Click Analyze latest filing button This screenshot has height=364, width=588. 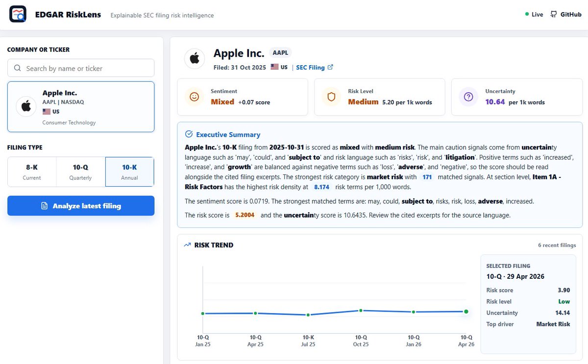(x=81, y=206)
